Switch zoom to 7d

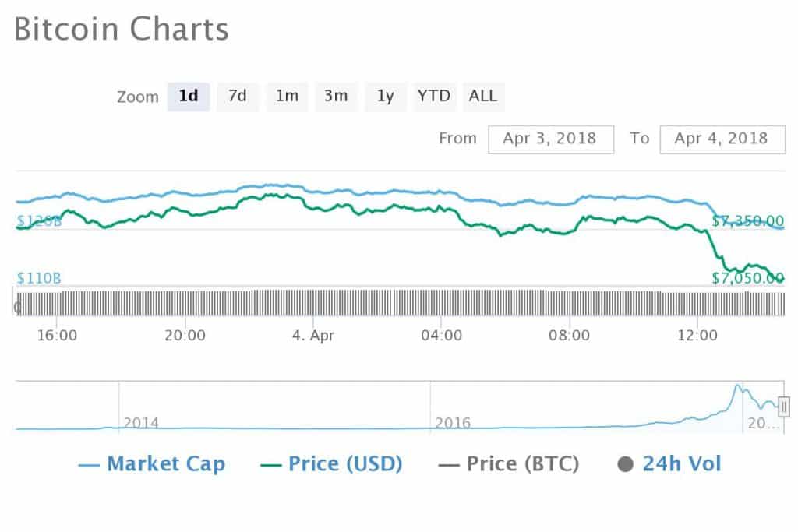pyautogui.click(x=238, y=97)
